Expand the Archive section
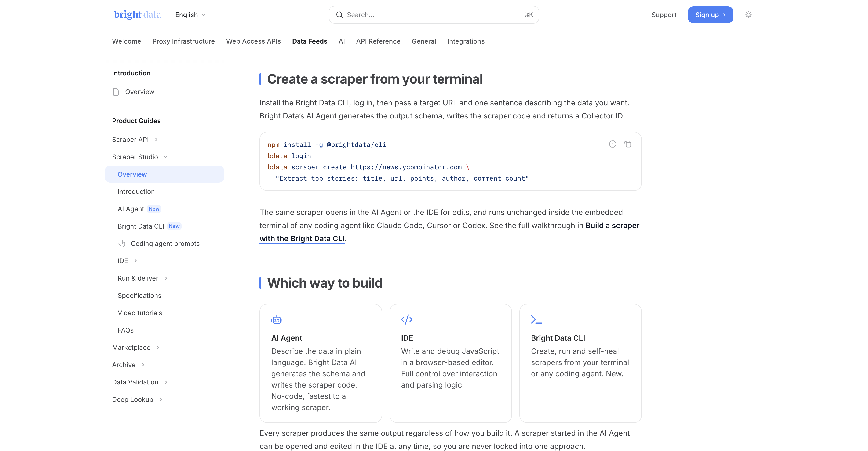Screen dimensions: 868x451 (143, 365)
